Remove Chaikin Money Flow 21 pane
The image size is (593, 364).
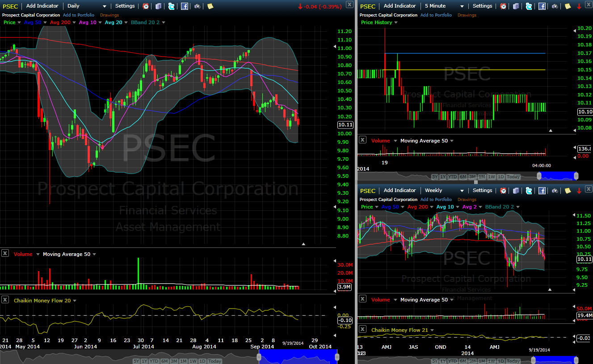362,330
